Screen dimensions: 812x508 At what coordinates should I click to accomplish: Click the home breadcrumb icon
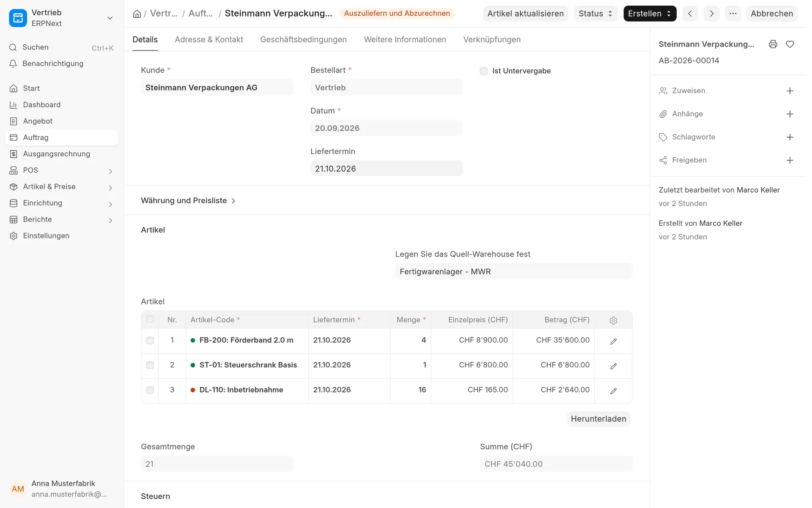click(137, 14)
